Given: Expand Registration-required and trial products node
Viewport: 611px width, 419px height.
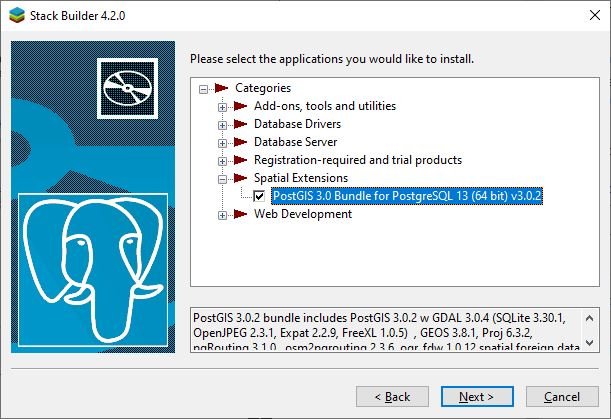Looking at the screenshot, I should coord(222,161).
